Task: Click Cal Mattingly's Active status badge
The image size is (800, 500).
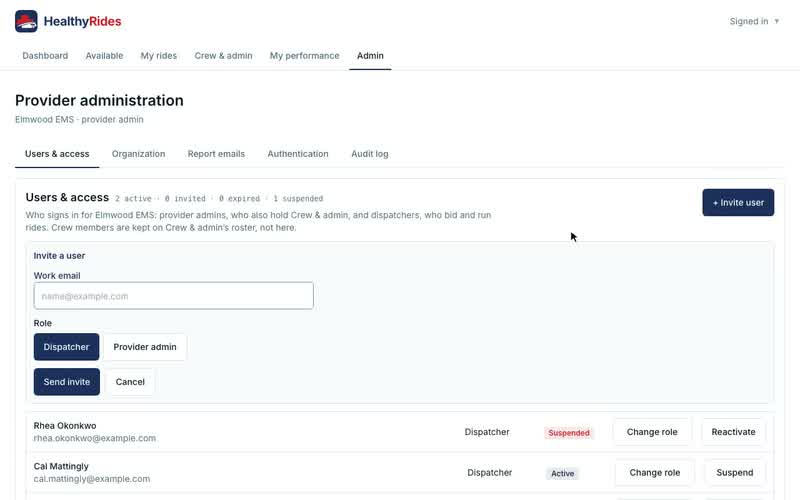Action: (x=562, y=473)
